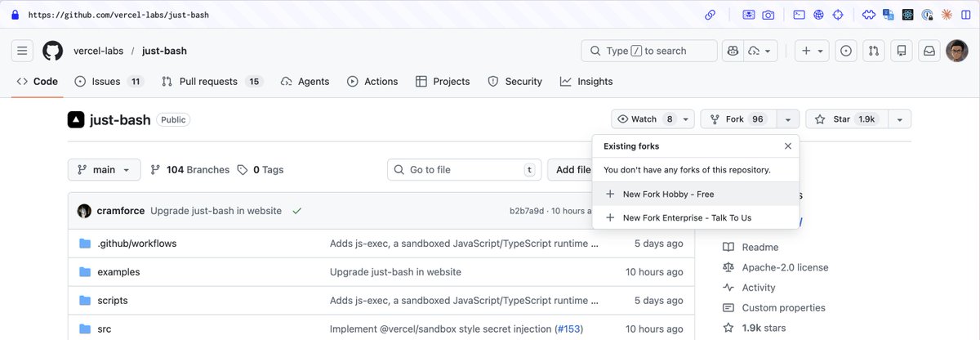The width and height of the screenshot is (980, 340).
Task: Click the translate extension icon
Action: pos(888,15)
